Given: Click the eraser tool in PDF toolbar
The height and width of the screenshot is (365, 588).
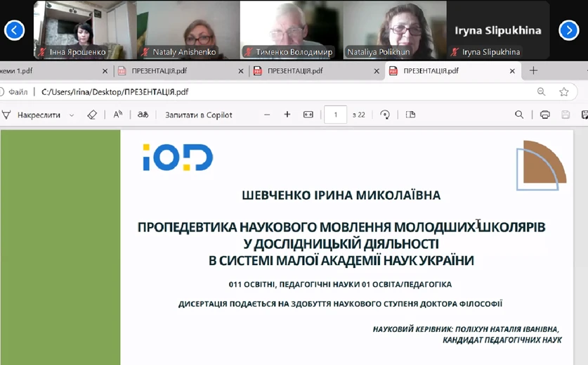Looking at the screenshot, I should coord(92,115).
